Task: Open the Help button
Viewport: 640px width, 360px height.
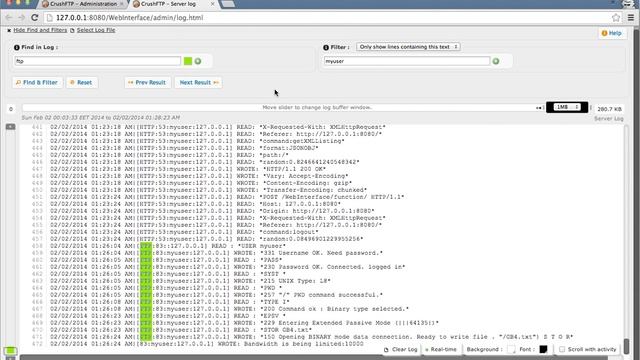Action: tap(611, 33)
